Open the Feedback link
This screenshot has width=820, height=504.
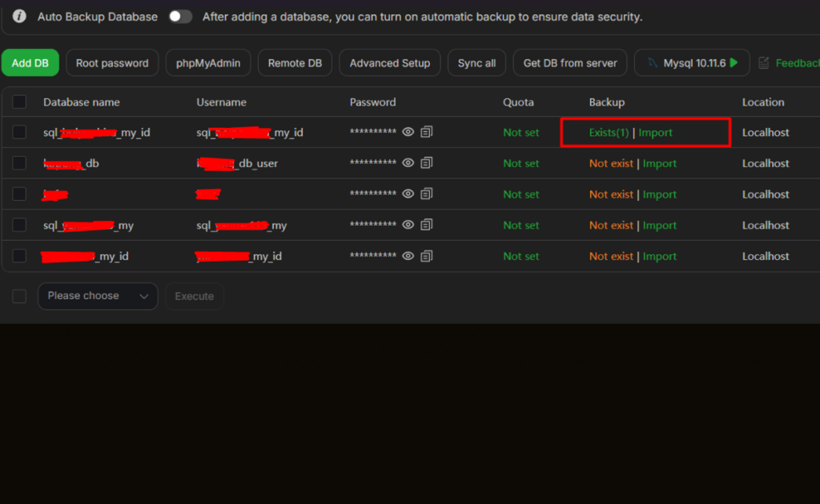(x=797, y=63)
